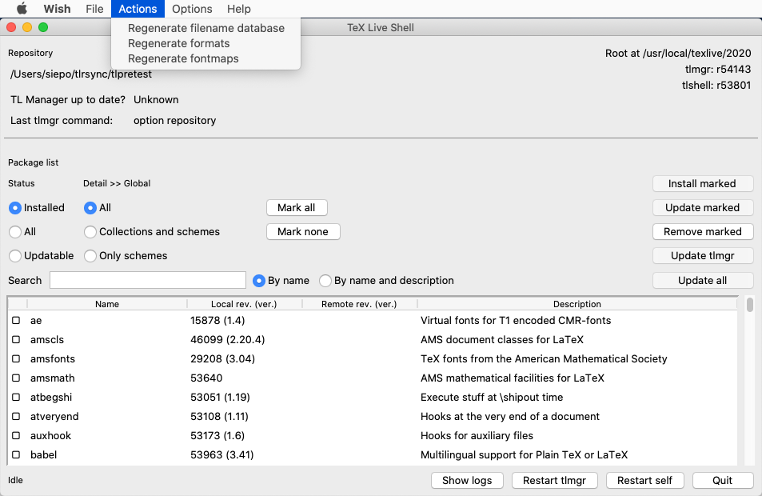The width and height of the screenshot is (762, 496).
Task: Open the Help menu
Action: click(239, 9)
